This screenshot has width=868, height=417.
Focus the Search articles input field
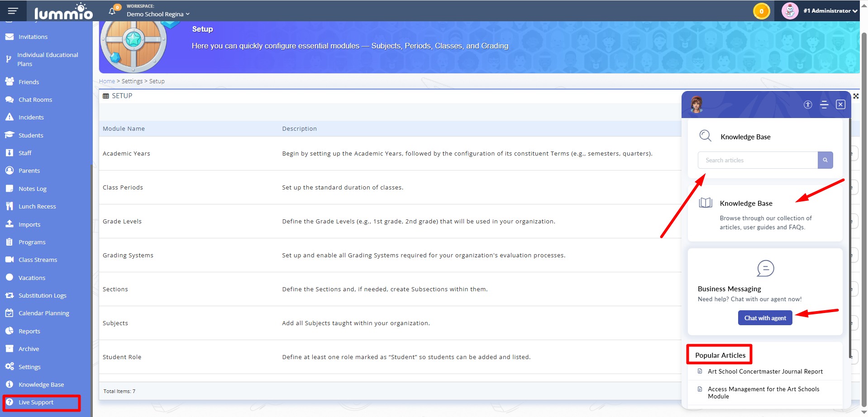click(758, 160)
